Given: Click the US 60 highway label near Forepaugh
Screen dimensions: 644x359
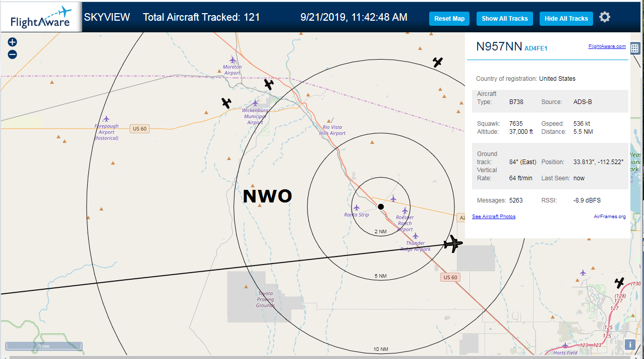Looking at the screenshot, I should (140, 129).
